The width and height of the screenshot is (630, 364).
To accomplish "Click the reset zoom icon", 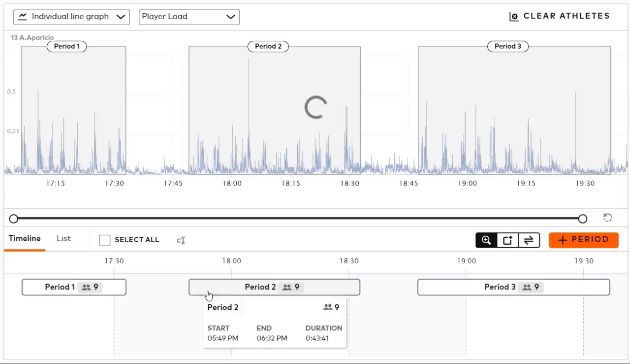I will (x=608, y=218).
